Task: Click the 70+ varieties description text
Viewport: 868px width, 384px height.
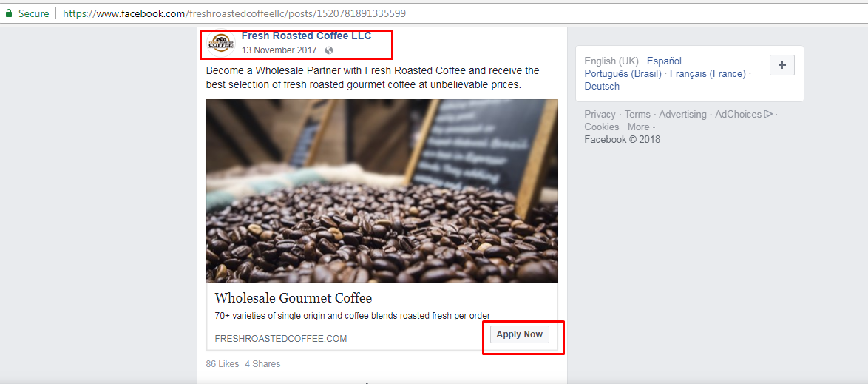Action: pos(352,316)
